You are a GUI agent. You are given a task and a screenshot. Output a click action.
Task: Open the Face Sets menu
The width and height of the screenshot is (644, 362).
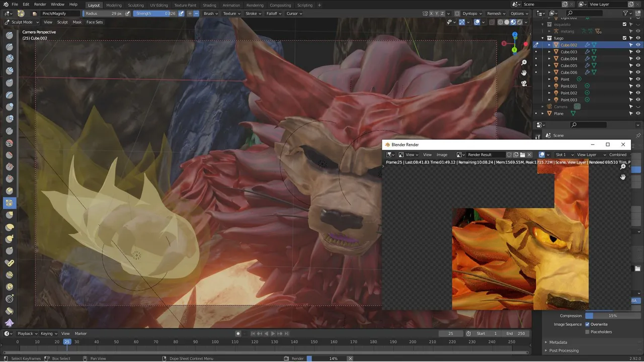[x=95, y=22]
